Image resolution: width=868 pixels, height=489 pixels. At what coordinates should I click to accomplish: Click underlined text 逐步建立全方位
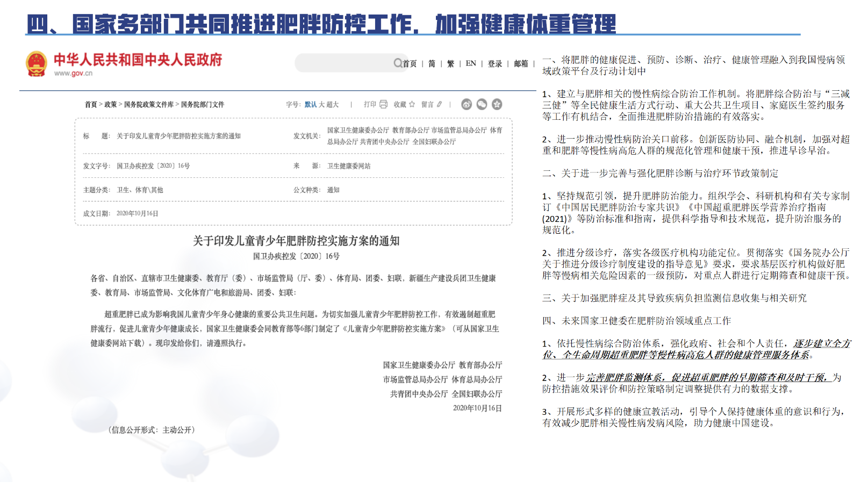click(822, 343)
